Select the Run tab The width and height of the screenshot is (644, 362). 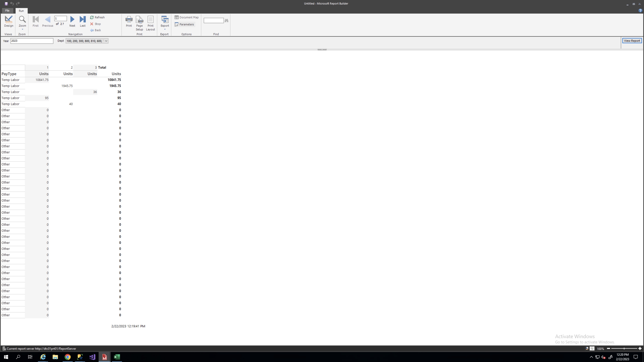coord(21,11)
